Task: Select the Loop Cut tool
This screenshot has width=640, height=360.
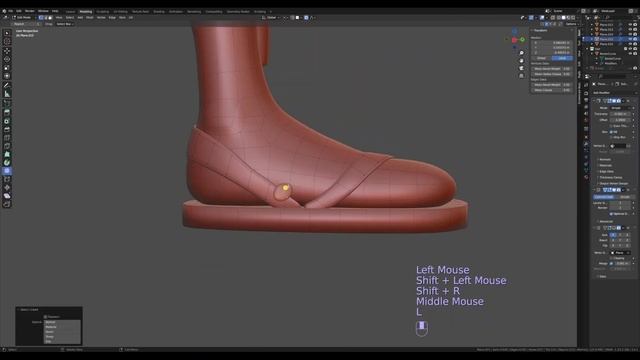Action: (7, 138)
